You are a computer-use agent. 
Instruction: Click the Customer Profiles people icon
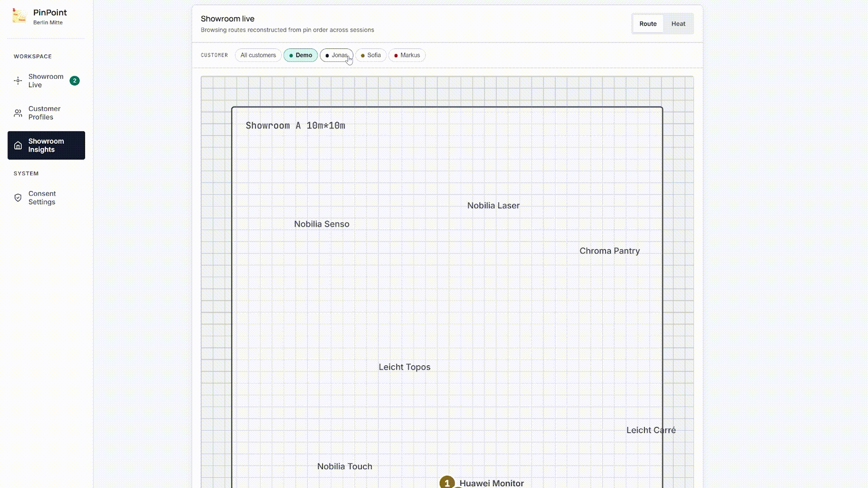[x=18, y=113]
